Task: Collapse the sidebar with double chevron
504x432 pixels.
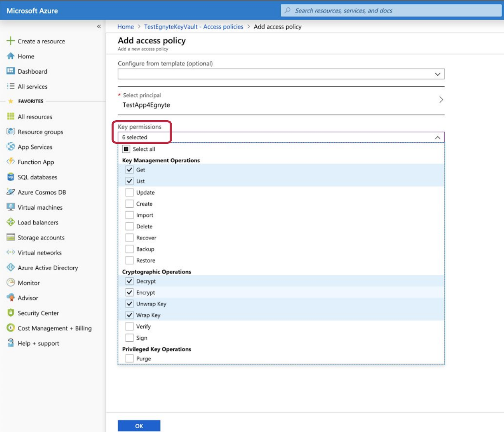Action: tap(99, 27)
